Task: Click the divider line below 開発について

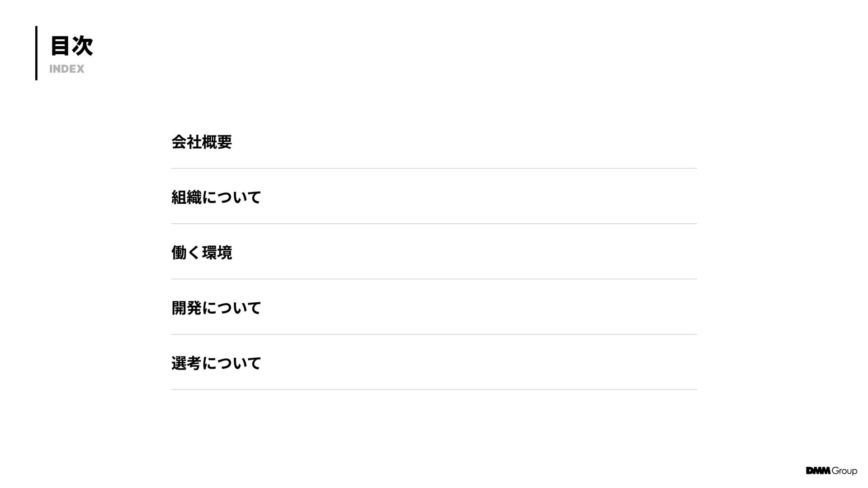Action: point(434,334)
